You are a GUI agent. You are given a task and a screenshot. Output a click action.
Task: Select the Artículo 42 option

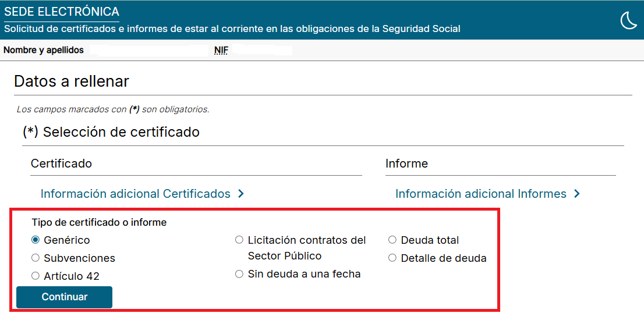(x=36, y=276)
